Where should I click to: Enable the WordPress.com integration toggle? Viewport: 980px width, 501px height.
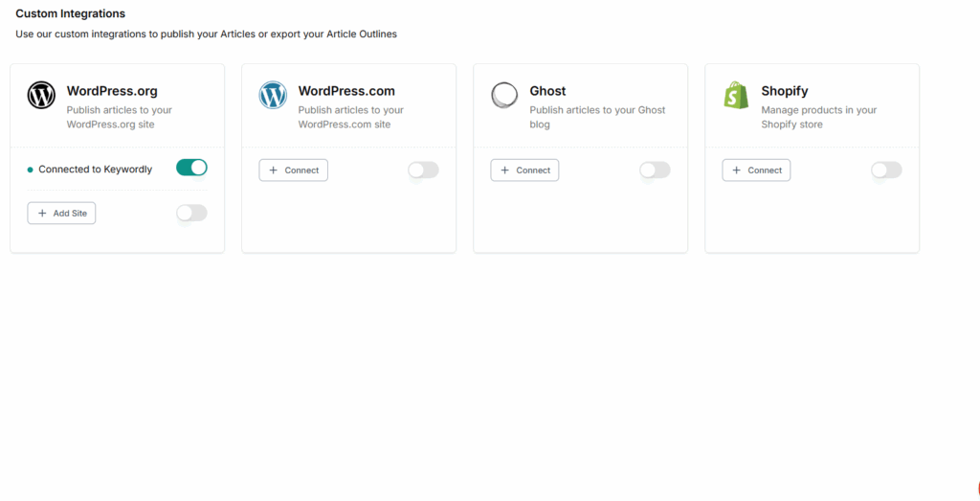pyautogui.click(x=423, y=170)
